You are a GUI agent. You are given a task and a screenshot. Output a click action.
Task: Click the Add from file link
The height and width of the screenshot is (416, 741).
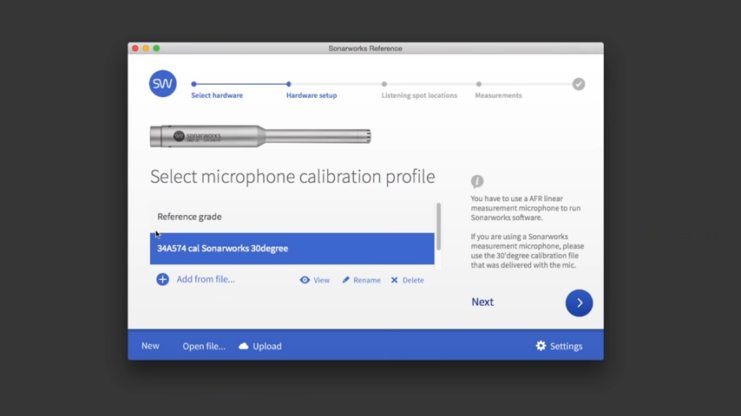click(x=206, y=279)
